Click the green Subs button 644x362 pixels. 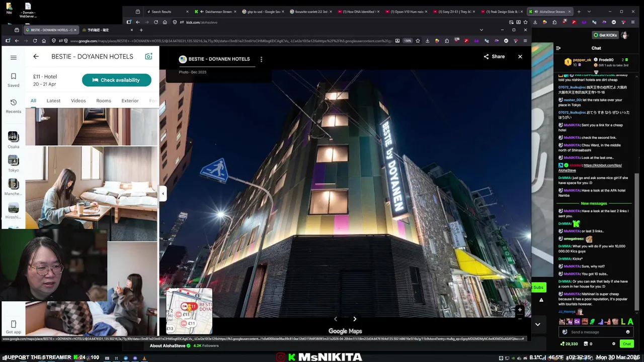pyautogui.click(x=538, y=288)
